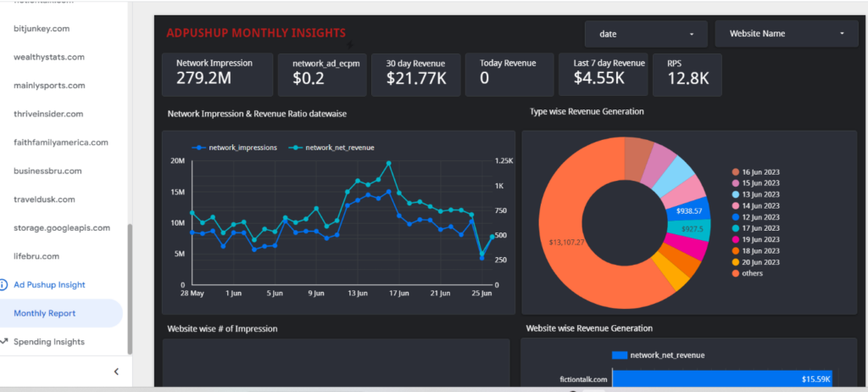868x392 pixels.
Task: Select lifebru.com in the sidebar
Action: (x=36, y=256)
